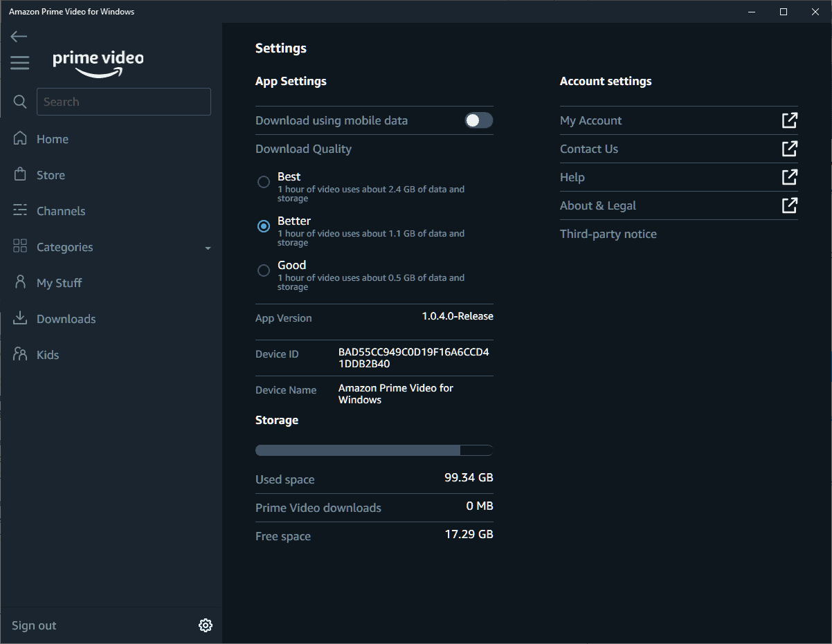Click the search magnifier icon

tap(19, 101)
